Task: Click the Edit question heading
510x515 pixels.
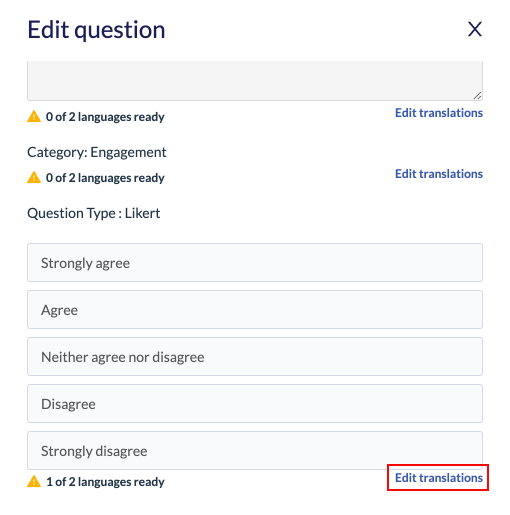Action: point(96,30)
